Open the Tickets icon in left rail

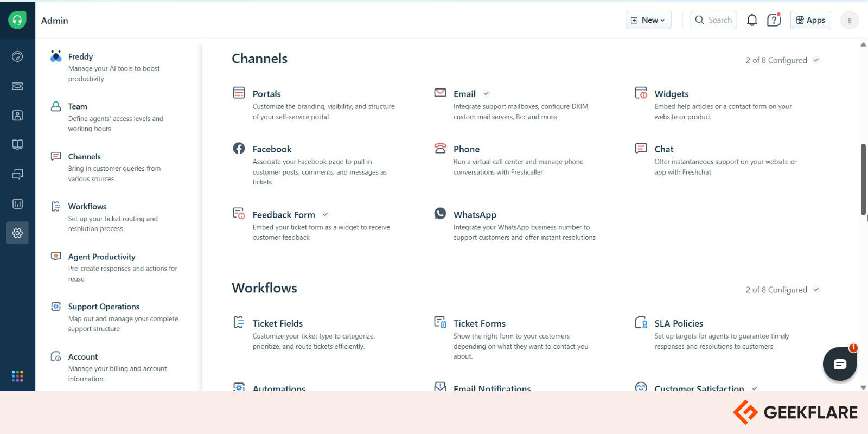tap(17, 86)
